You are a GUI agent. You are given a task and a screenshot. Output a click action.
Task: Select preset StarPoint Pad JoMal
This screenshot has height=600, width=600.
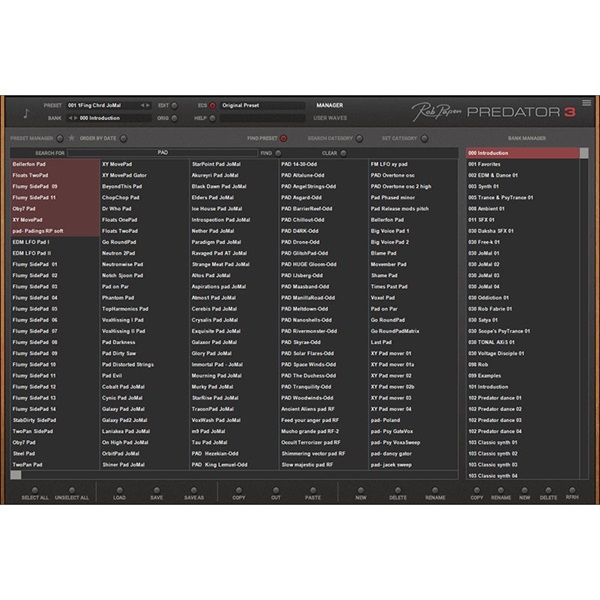(x=234, y=164)
